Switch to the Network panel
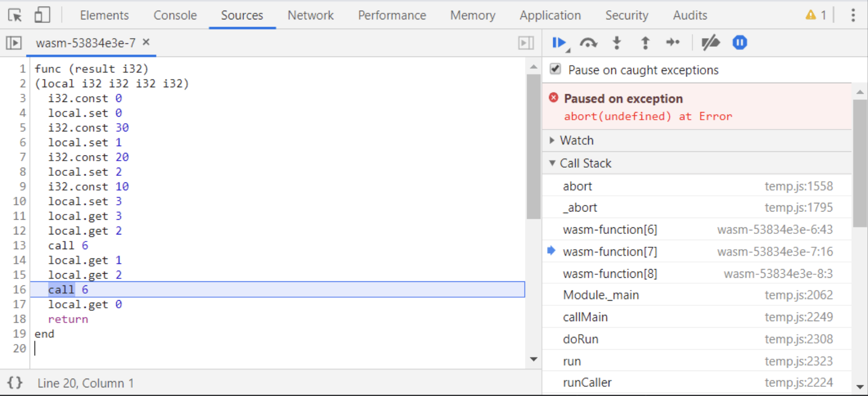This screenshot has width=868, height=396. (310, 15)
